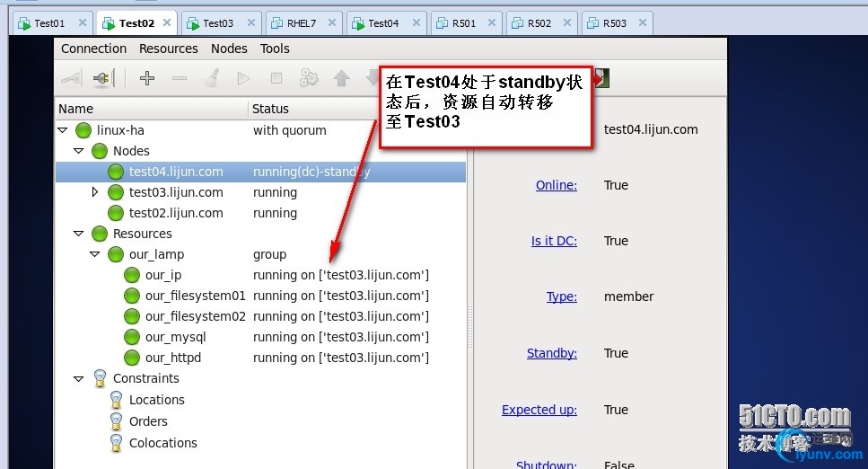The width and height of the screenshot is (868, 469).
Task: Click the VM icon on RHEL7 tab
Action: pos(276,23)
